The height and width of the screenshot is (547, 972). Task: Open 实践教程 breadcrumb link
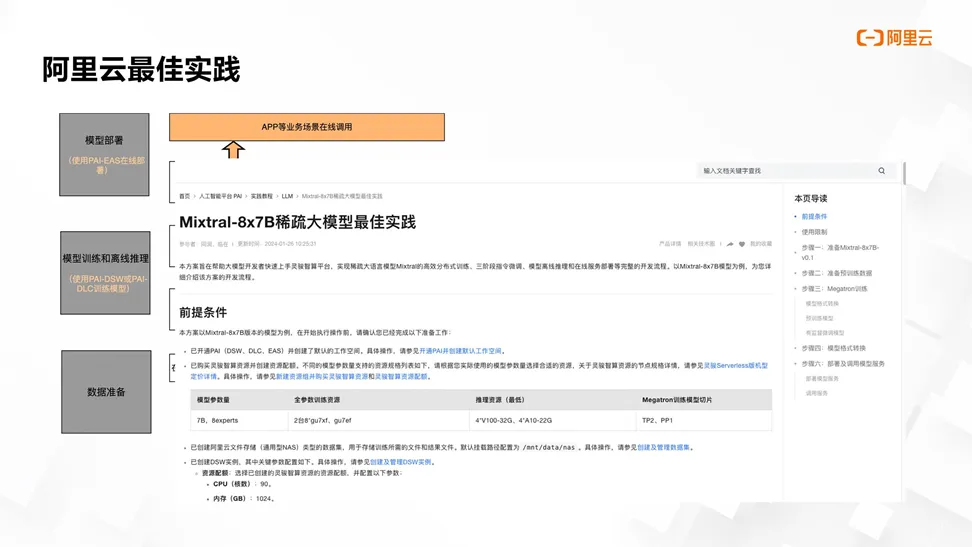coord(262,196)
